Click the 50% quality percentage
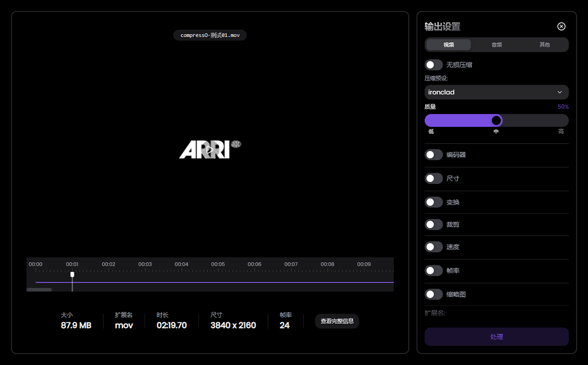Viewport: 588px width, 365px height. (x=563, y=107)
